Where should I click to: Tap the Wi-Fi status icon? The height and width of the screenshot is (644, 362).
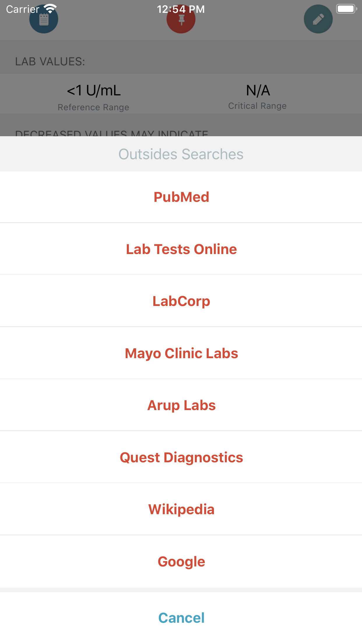(50, 9)
